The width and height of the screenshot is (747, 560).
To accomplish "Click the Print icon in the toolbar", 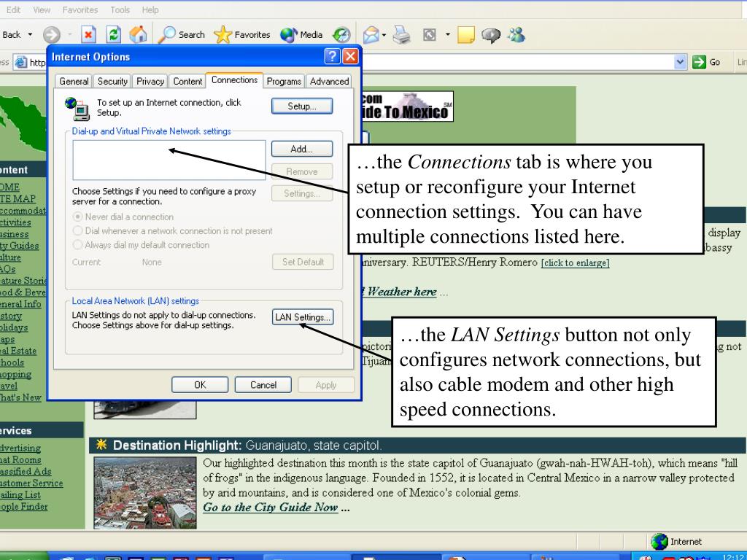I will coord(402,35).
